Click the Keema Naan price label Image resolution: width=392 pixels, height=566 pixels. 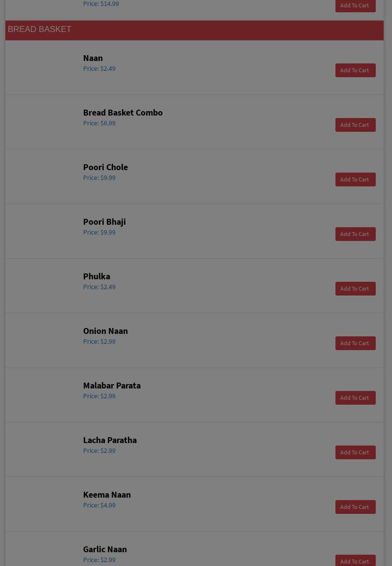99,506
